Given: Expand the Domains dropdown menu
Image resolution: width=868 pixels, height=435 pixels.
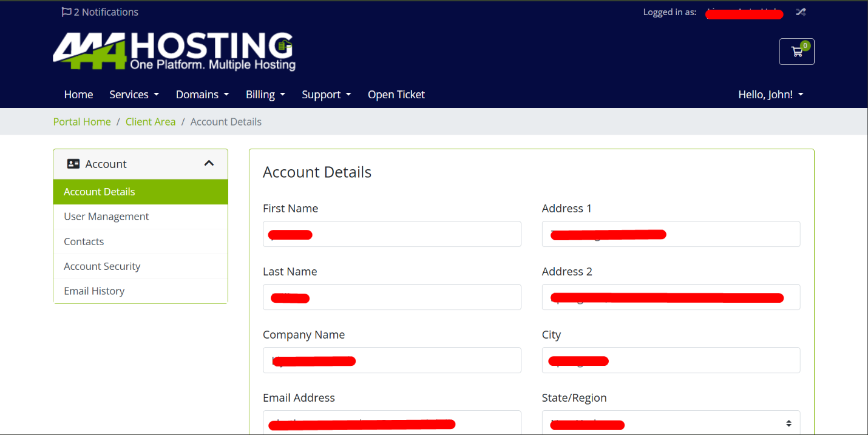Looking at the screenshot, I should [202, 95].
